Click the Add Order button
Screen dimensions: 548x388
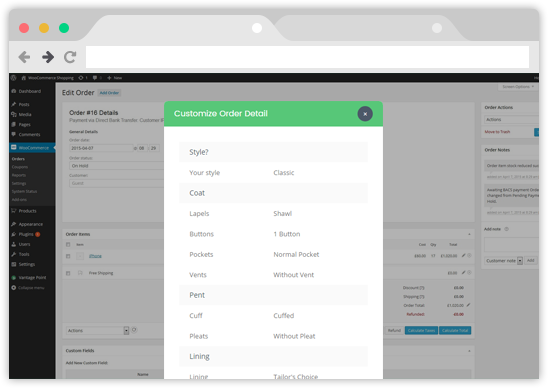[109, 93]
